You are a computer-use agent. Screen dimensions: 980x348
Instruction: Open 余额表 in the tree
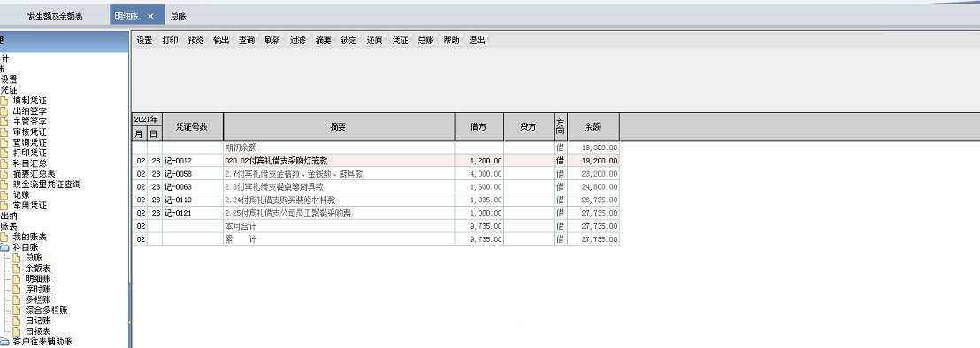pos(38,269)
